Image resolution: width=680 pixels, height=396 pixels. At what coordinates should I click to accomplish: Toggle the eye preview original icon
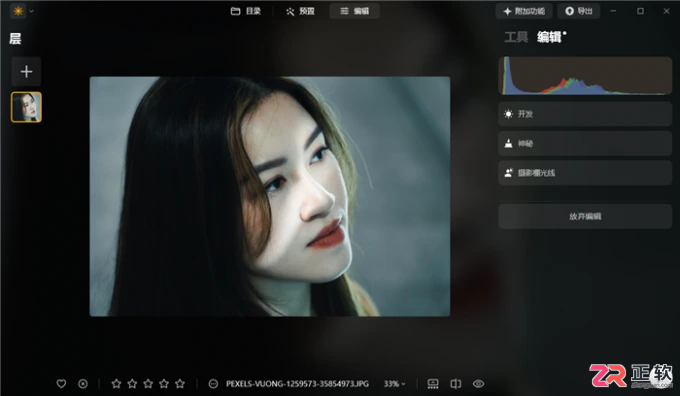coord(478,383)
